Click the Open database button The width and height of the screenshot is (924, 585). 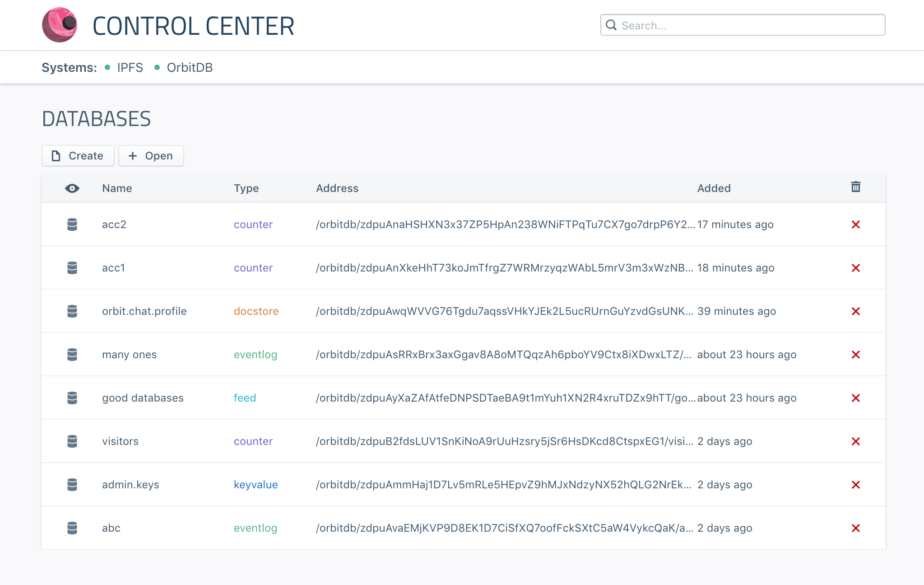tap(151, 156)
